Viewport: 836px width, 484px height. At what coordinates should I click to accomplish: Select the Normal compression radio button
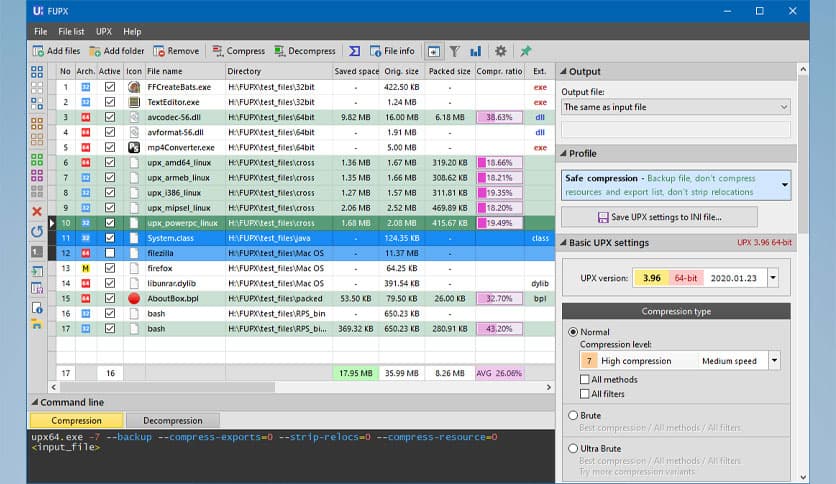click(573, 332)
